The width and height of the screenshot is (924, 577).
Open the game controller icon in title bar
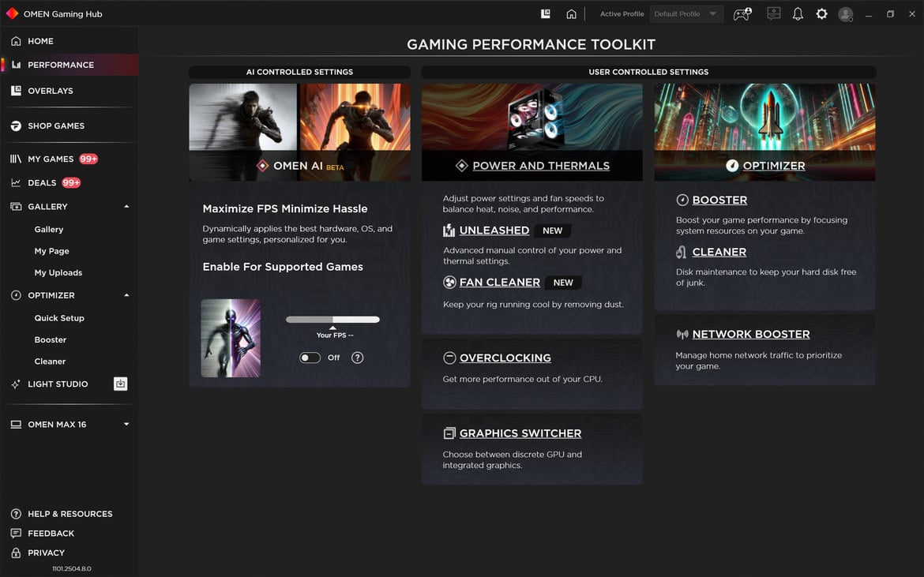tap(742, 14)
